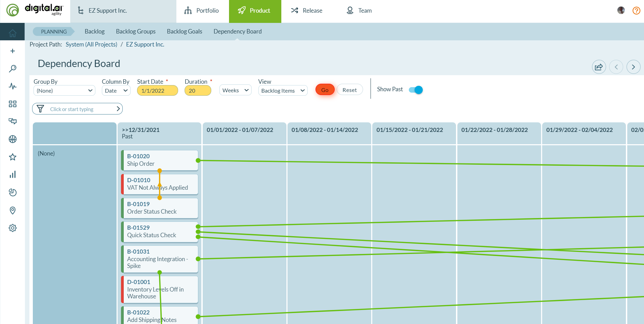Click the Reset button
This screenshot has height=324, width=644.
pos(350,90)
